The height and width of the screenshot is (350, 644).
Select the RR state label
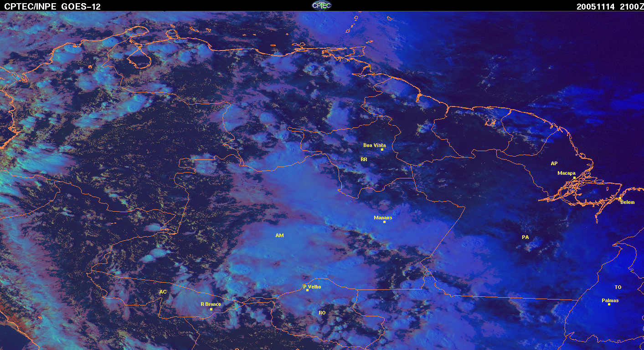point(364,160)
